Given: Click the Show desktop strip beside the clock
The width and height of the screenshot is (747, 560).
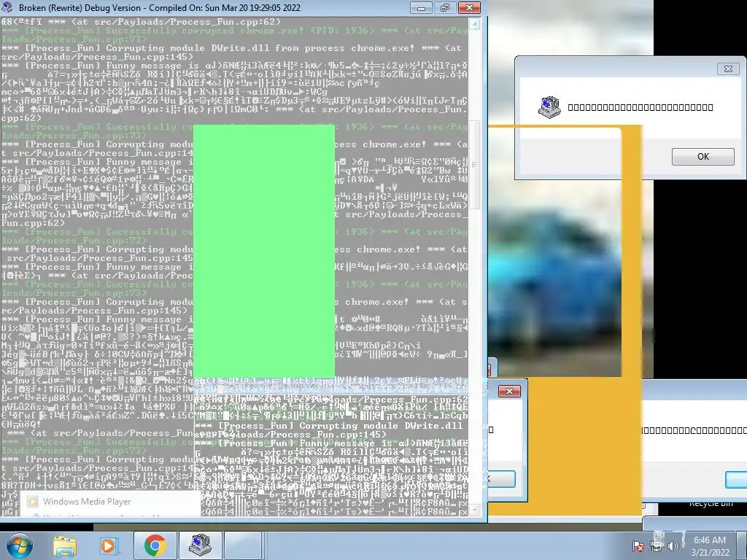Looking at the screenshot, I should [x=740, y=546].
